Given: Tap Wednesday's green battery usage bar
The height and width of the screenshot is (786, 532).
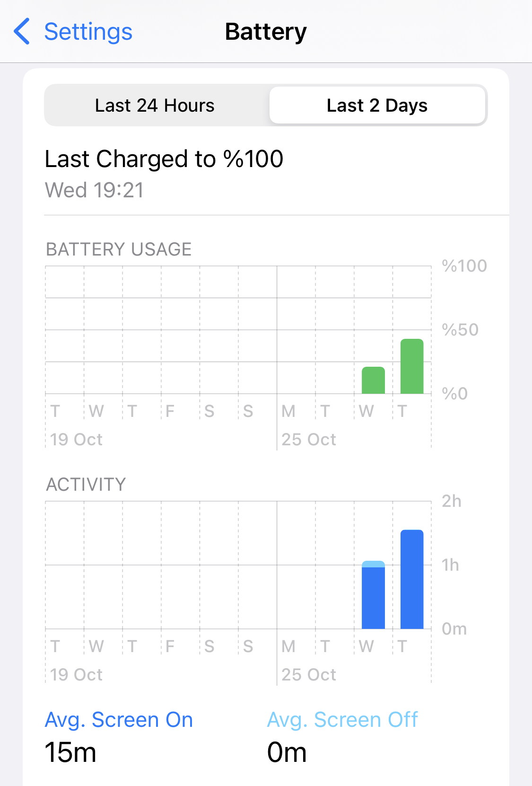Looking at the screenshot, I should click(x=373, y=380).
